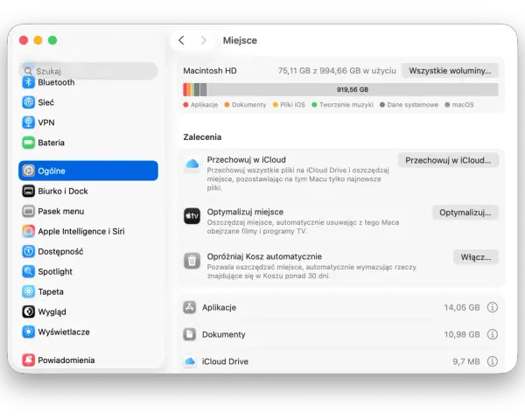Show info for Aplikacje storage row
Image resolution: width=525 pixels, height=420 pixels.
tap(492, 307)
